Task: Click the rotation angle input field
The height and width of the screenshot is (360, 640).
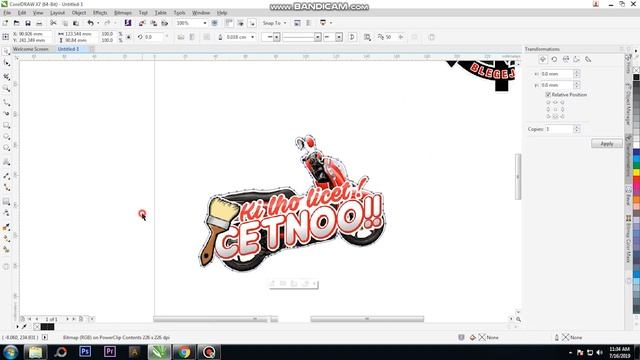Action: (153, 37)
